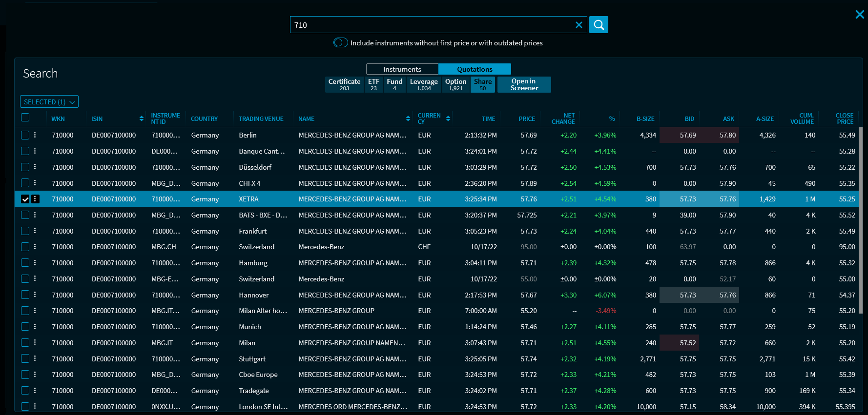
Task: Filter results by the ETF category
Action: [x=373, y=84]
